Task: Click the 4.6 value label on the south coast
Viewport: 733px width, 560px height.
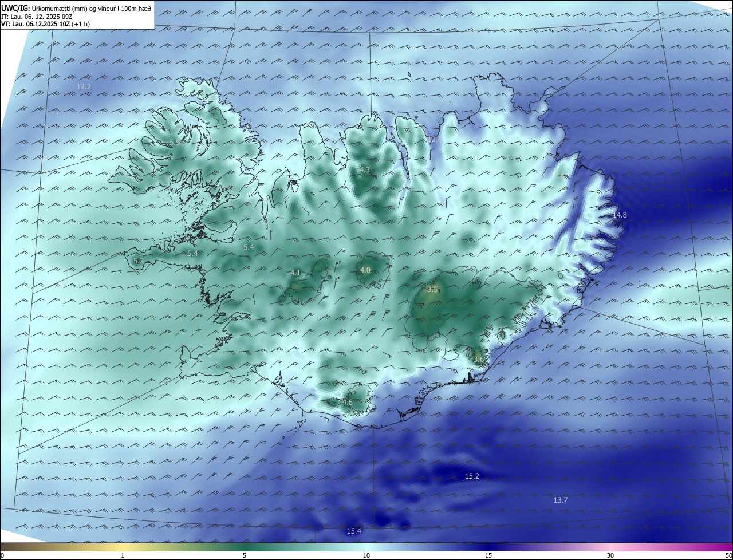Action: pos(347,403)
